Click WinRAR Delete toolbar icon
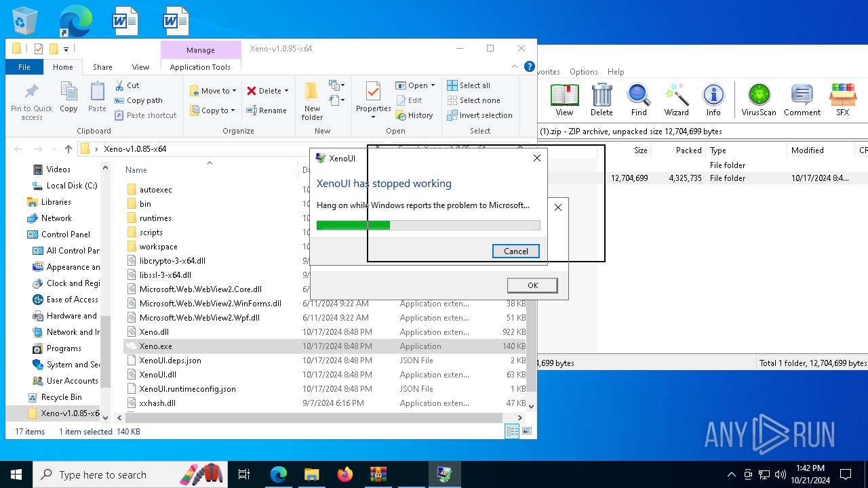The width and height of the screenshot is (868, 488). 601,100
